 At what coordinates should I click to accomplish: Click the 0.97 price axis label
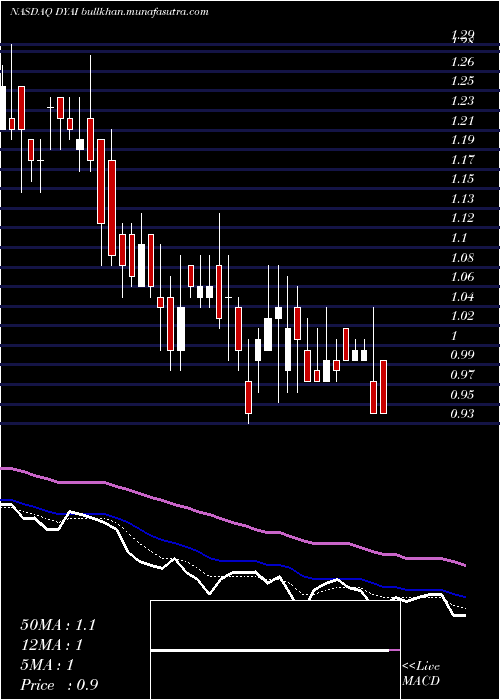coord(462,375)
